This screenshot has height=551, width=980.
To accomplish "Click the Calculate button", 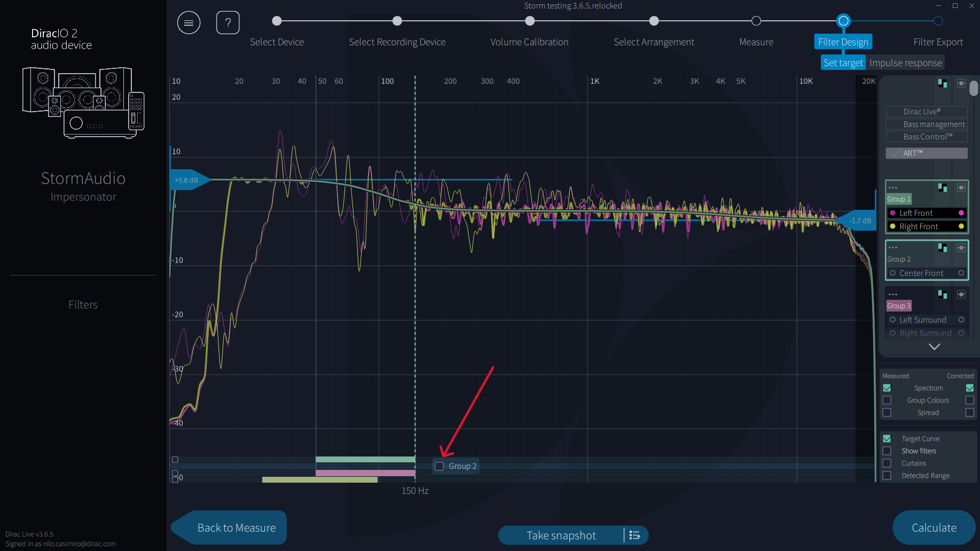I will coord(934,528).
